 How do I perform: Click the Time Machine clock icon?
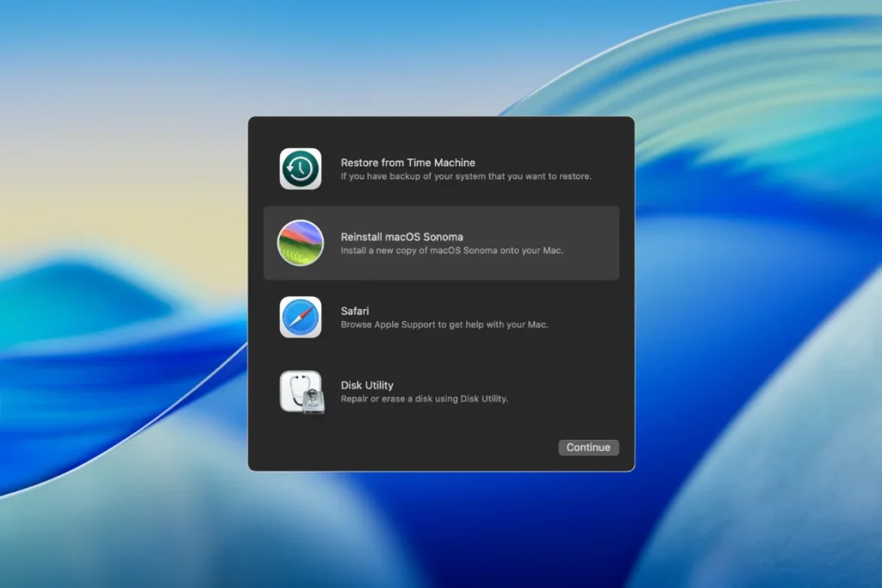coord(301,169)
